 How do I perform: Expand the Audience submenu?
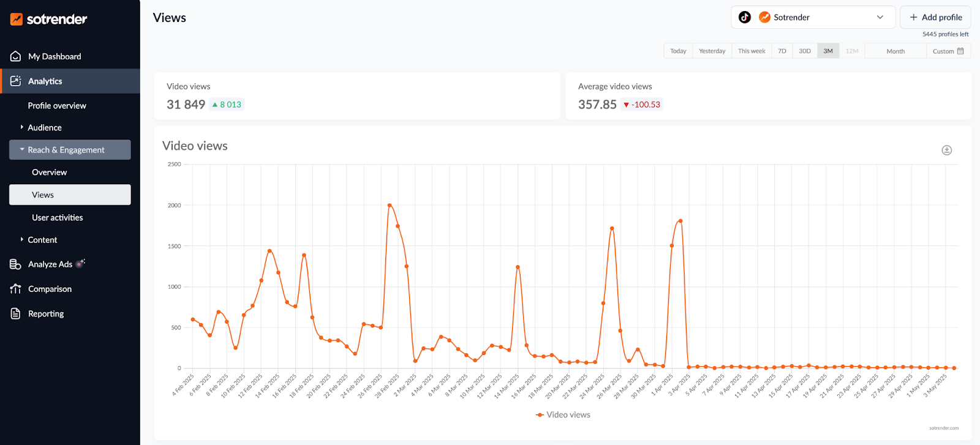[44, 128]
